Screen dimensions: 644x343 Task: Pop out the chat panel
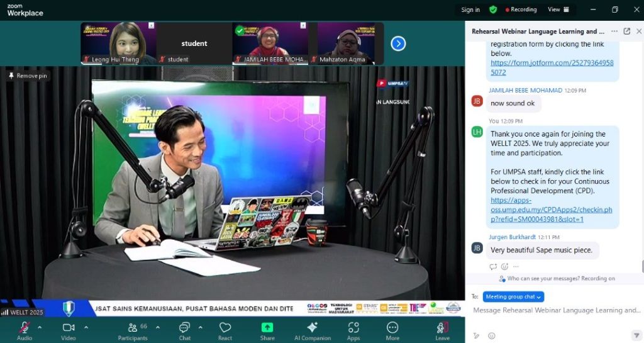pyautogui.click(x=626, y=31)
